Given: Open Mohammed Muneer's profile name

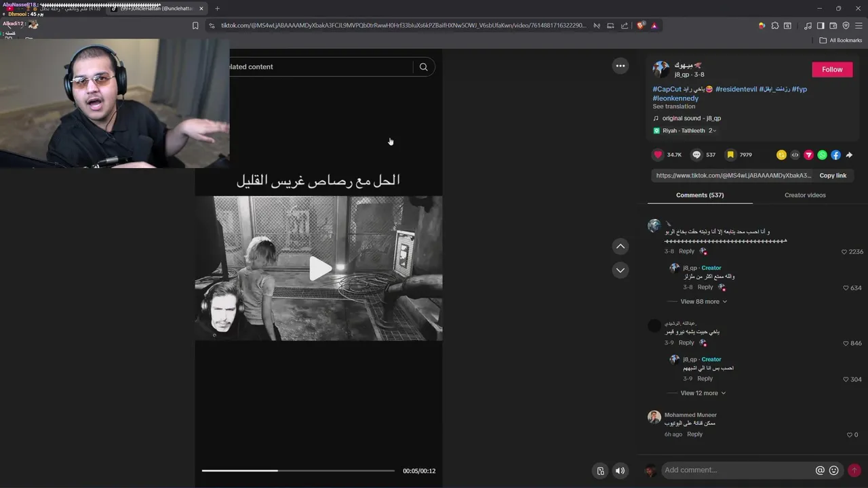Looking at the screenshot, I should pos(690,415).
